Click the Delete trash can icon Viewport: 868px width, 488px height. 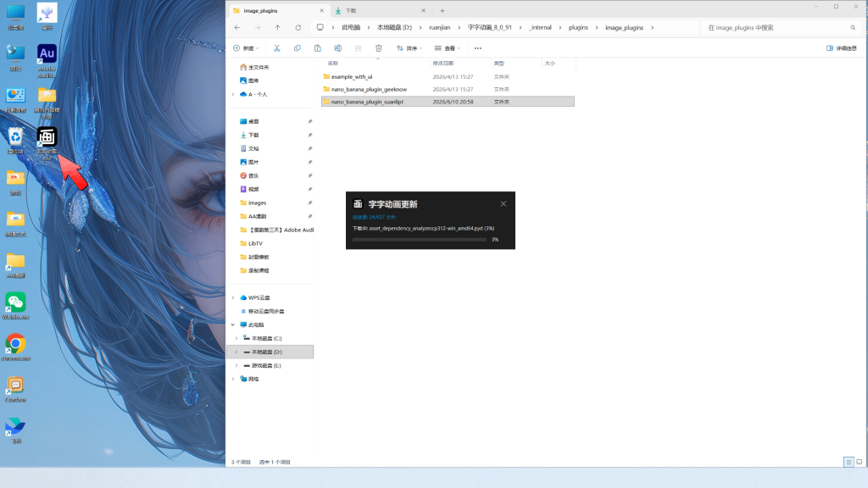pos(379,48)
